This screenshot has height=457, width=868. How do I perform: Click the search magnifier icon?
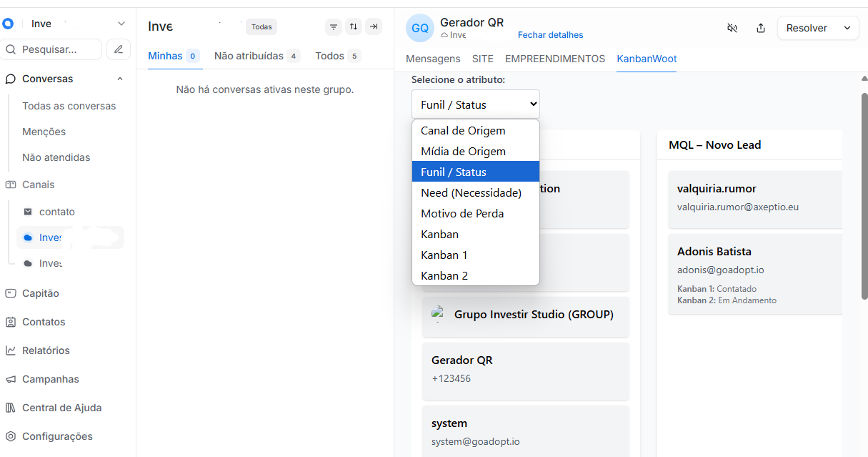click(x=11, y=50)
